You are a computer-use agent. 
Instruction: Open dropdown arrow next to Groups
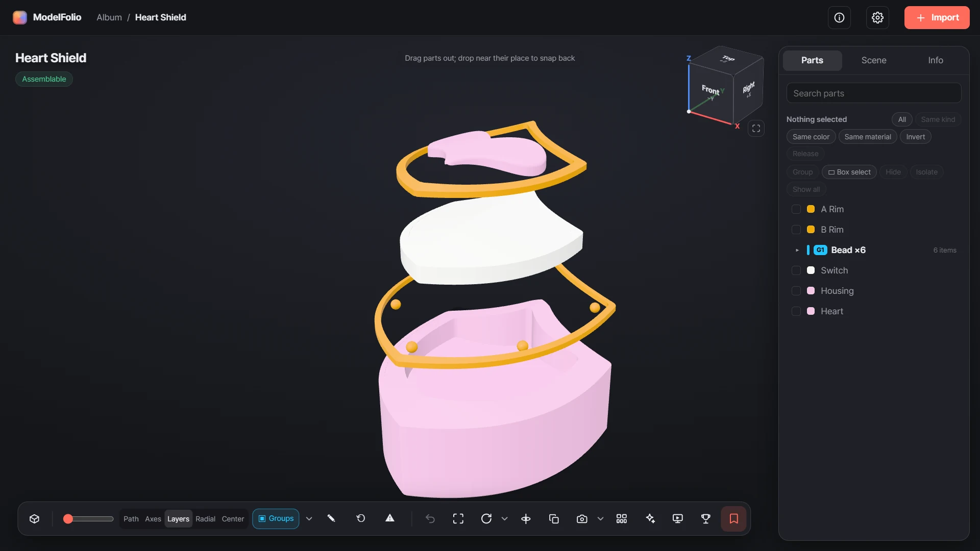309,519
